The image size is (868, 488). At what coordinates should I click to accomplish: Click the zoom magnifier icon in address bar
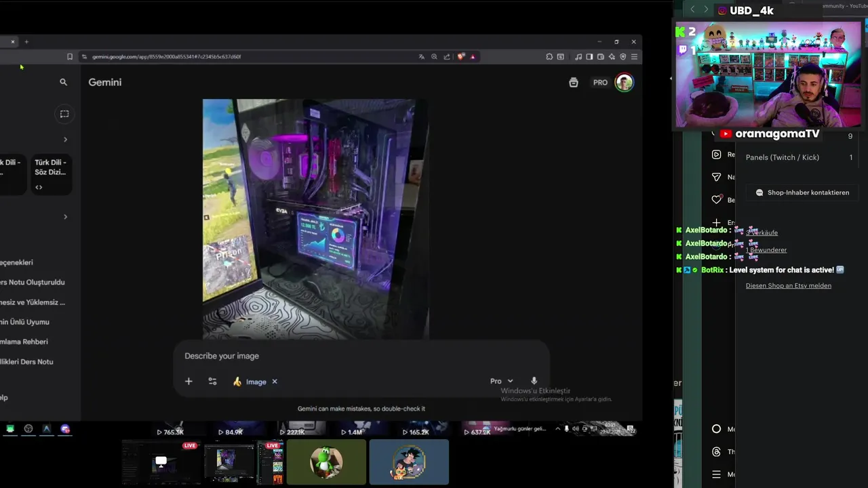click(434, 57)
